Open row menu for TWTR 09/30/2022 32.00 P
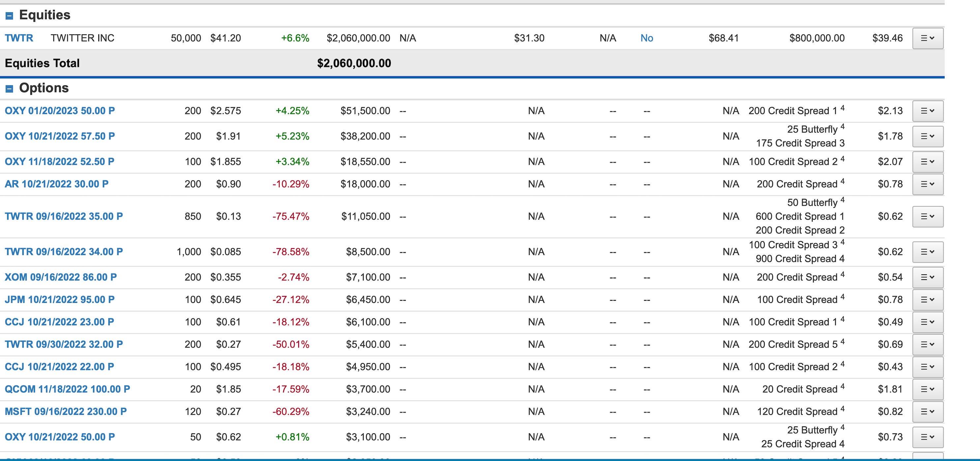This screenshot has height=461, width=980. pos(928,345)
